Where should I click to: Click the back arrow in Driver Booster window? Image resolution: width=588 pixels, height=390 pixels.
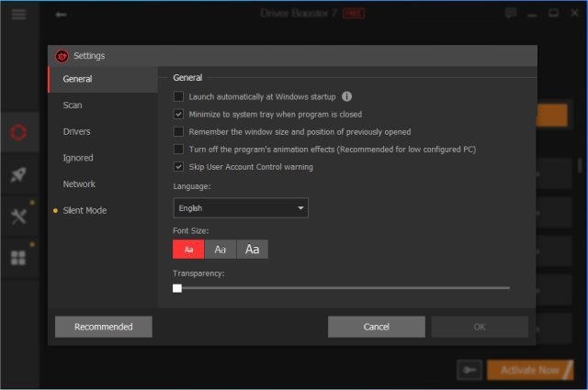[x=61, y=15]
